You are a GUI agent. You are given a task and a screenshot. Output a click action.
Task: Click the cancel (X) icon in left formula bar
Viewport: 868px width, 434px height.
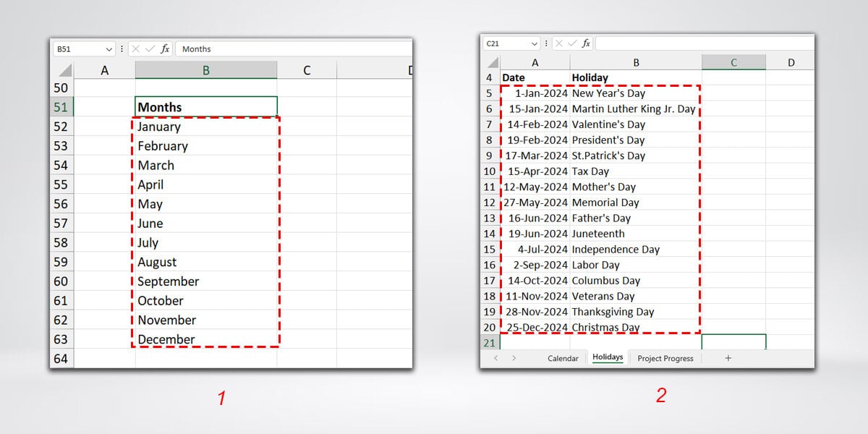(x=136, y=49)
